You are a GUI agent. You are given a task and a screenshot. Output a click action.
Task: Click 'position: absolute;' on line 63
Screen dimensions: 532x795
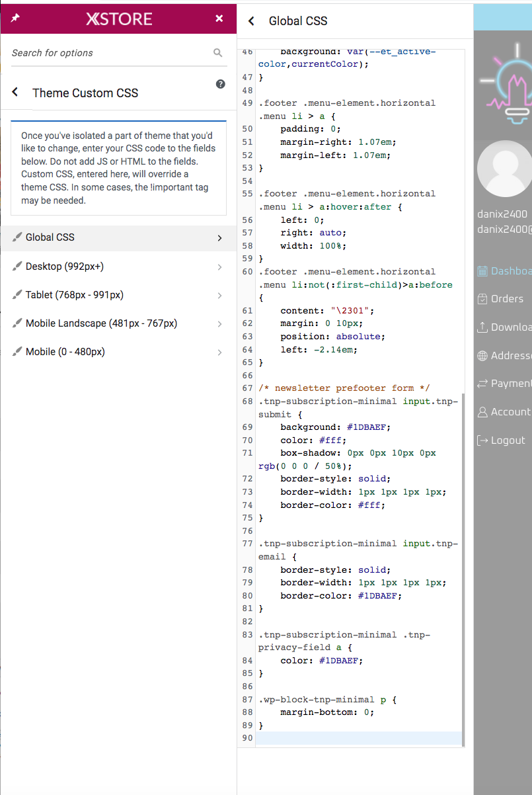pyautogui.click(x=332, y=337)
